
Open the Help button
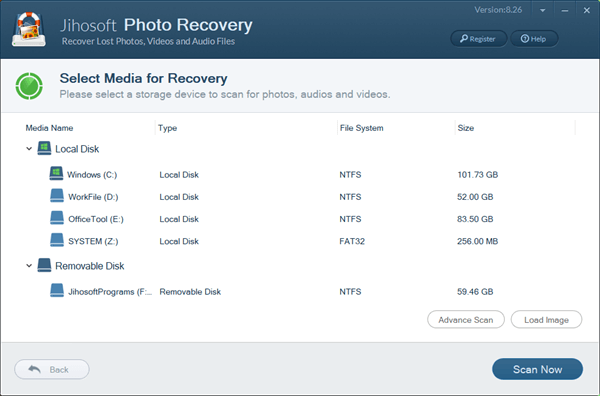(534, 39)
